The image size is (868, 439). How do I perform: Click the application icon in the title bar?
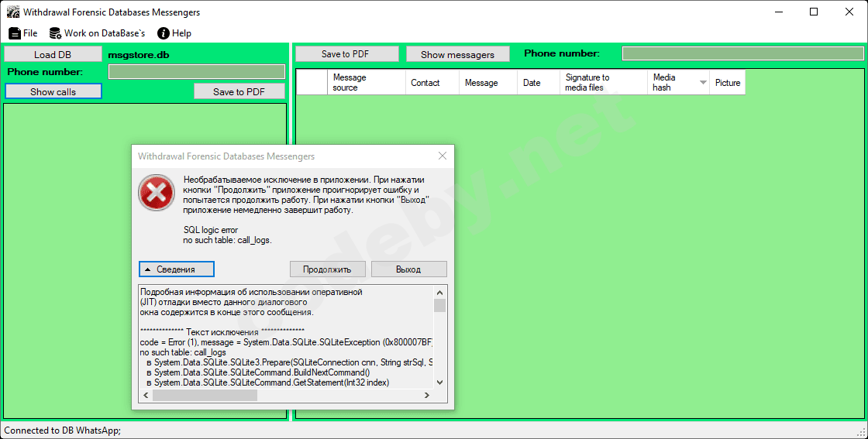click(x=12, y=12)
